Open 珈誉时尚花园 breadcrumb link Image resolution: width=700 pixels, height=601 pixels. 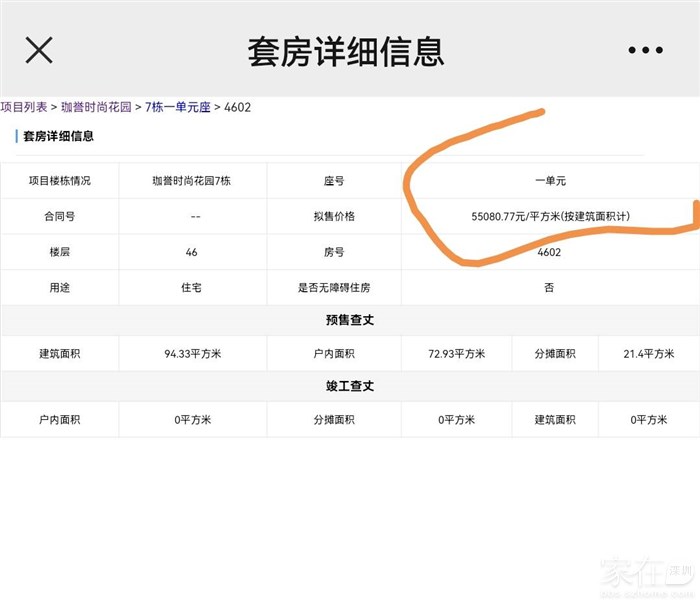coord(96,107)
